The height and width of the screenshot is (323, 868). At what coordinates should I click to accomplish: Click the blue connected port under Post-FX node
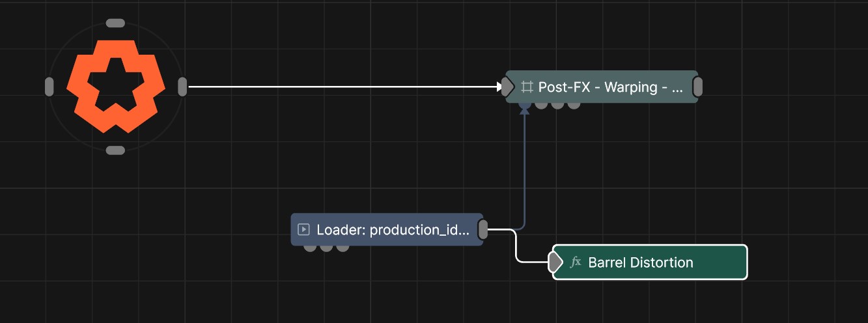(524, 104)
